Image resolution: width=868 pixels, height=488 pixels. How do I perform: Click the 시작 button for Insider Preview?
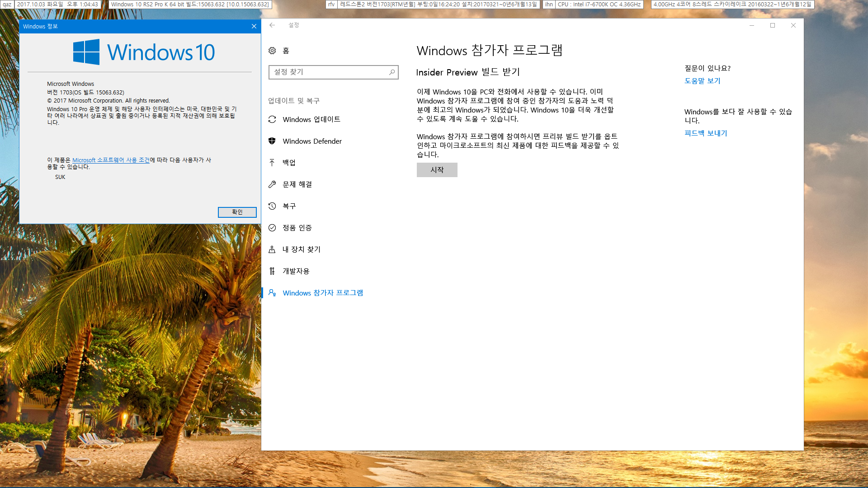pyautogui.click(x=437, y=170)
